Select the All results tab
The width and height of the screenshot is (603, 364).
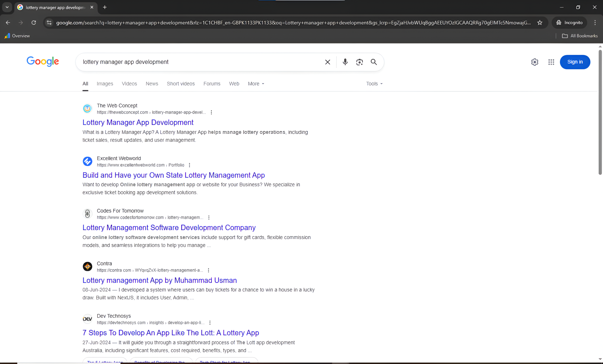pos(85,84)
